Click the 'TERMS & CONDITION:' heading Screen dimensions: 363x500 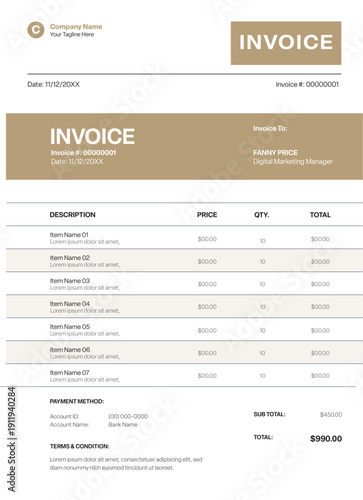[80, 446]
